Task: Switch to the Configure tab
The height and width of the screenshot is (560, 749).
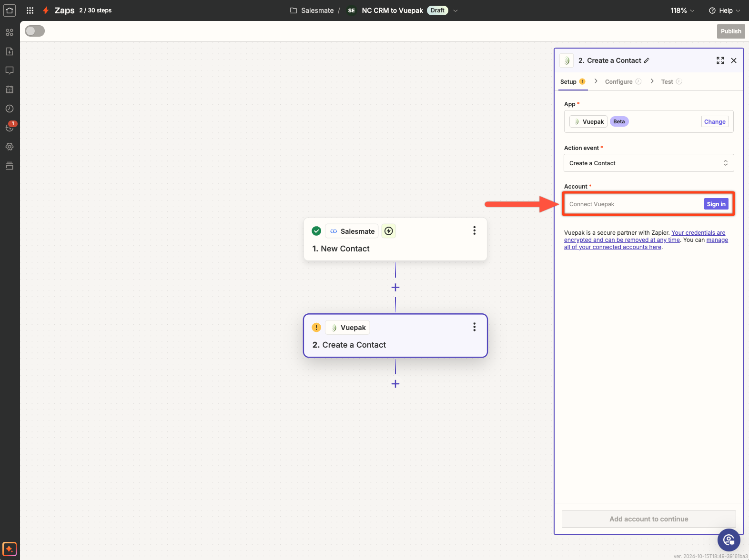Action: [x=618, y=82]
